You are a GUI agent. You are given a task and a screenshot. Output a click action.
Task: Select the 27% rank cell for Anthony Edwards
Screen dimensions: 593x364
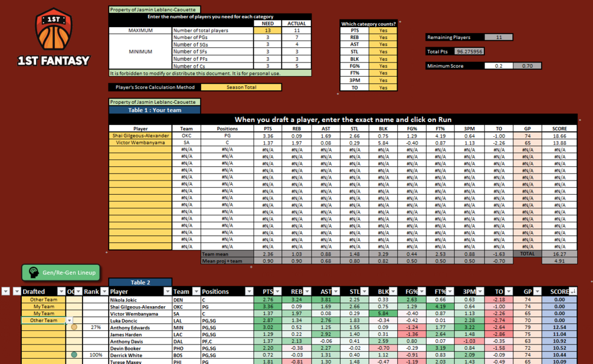coord(96,327)
